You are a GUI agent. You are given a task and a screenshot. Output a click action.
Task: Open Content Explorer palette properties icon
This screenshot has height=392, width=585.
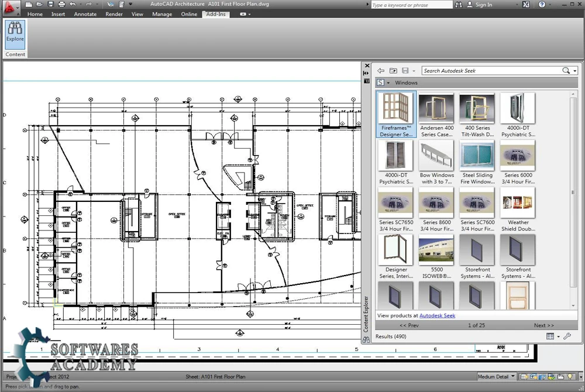(x=366, y=81)
